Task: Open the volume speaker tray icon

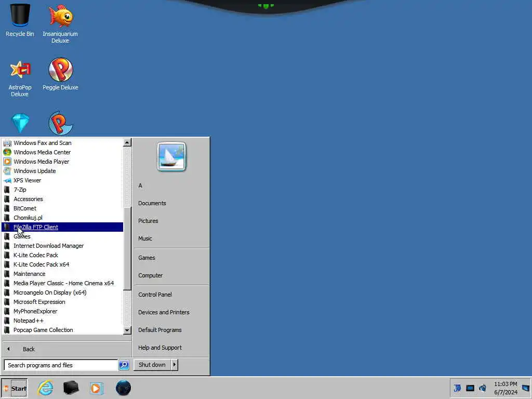Action: click(482, 388)
